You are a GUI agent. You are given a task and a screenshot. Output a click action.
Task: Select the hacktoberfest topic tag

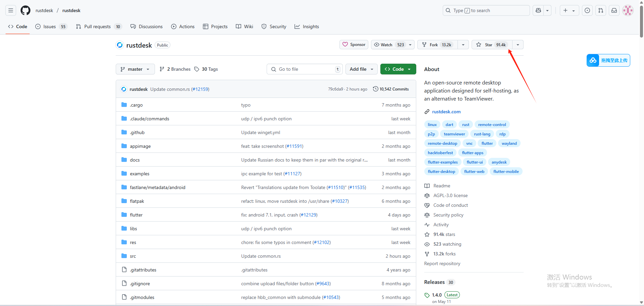tap(440, 153)
